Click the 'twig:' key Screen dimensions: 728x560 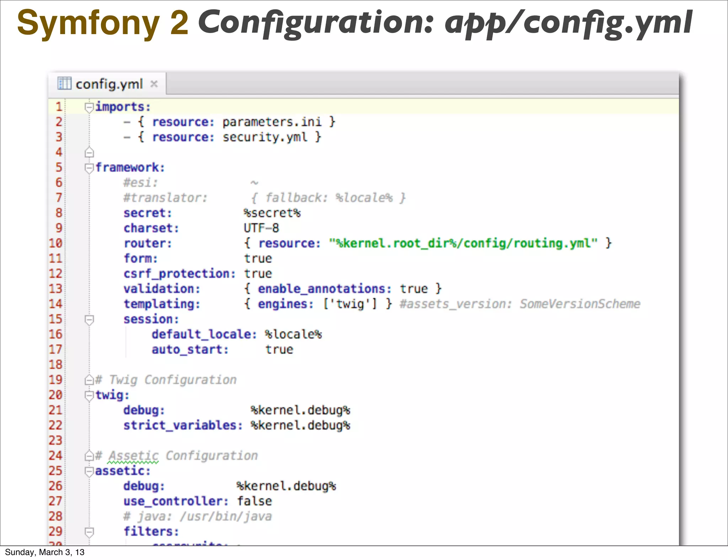pyautogui.click(x=112, y=395)
